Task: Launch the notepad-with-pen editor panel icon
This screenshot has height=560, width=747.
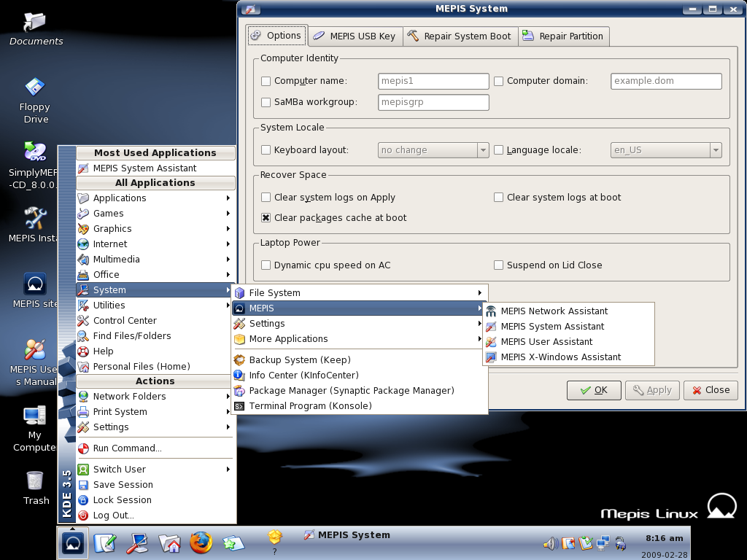Action: click(x=105, y=542)
